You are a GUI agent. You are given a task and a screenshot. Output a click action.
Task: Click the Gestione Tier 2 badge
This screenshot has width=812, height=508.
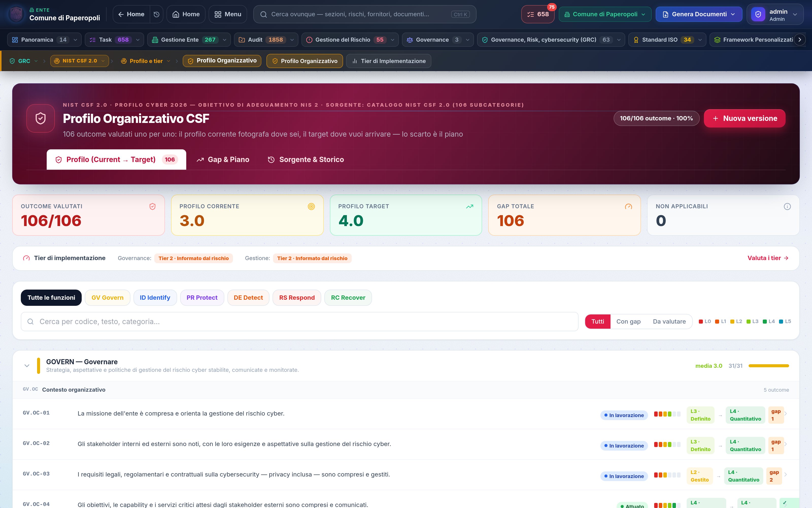click(x=312, y=258)
